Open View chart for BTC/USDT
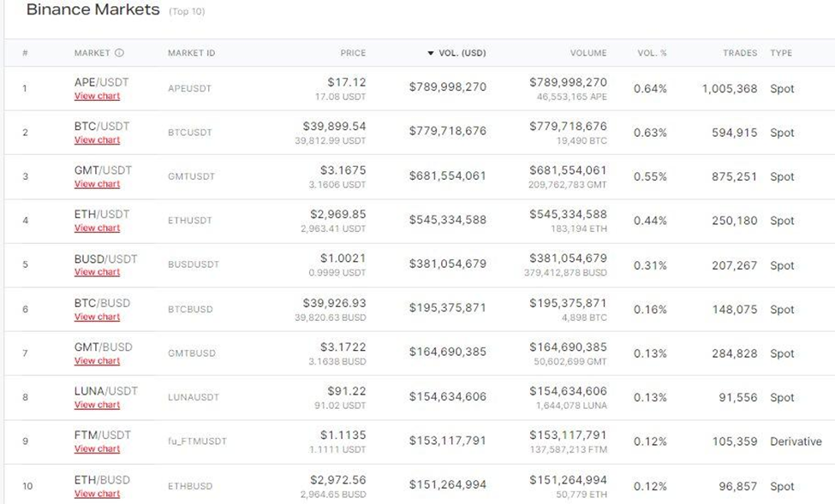The width and height of the screenshot is (835, 504). (x=97, y=140)
